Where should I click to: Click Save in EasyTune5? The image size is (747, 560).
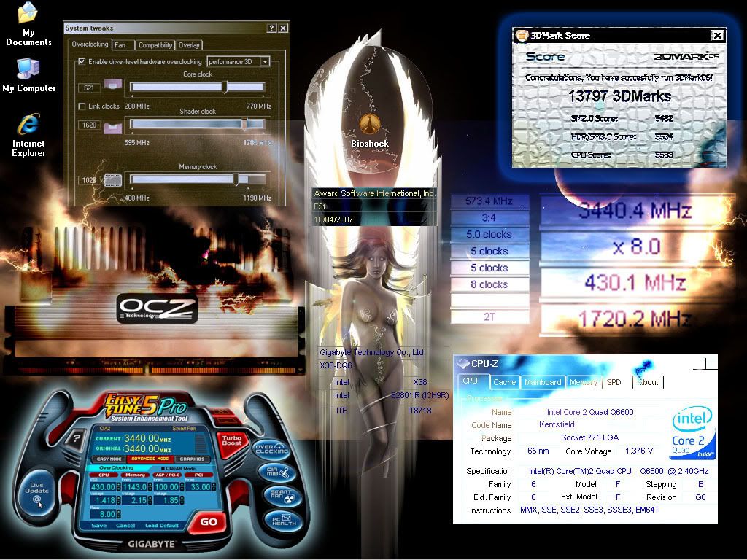(x=98, y=526)
